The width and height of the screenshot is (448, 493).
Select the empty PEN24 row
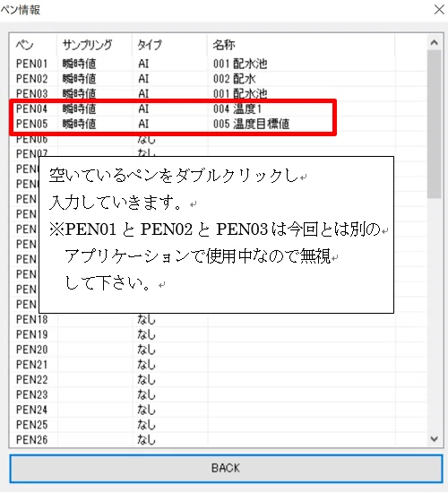[218, 410]
